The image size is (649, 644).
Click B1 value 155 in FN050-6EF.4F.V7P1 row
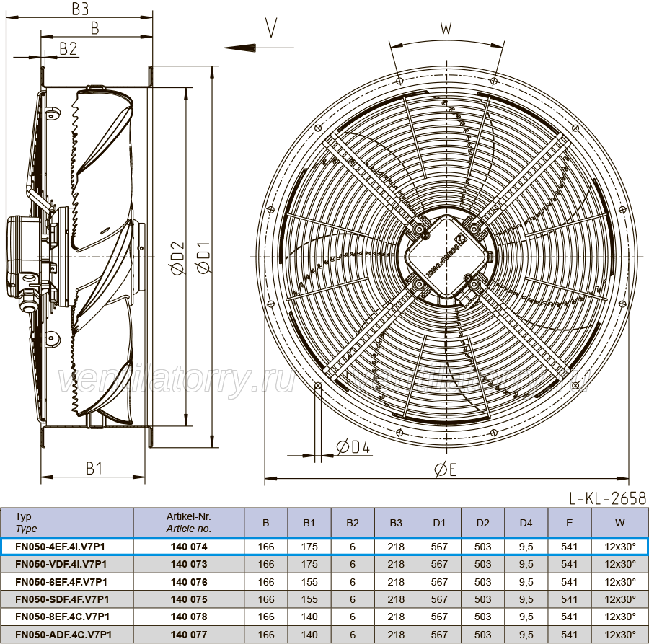[309, 582]
